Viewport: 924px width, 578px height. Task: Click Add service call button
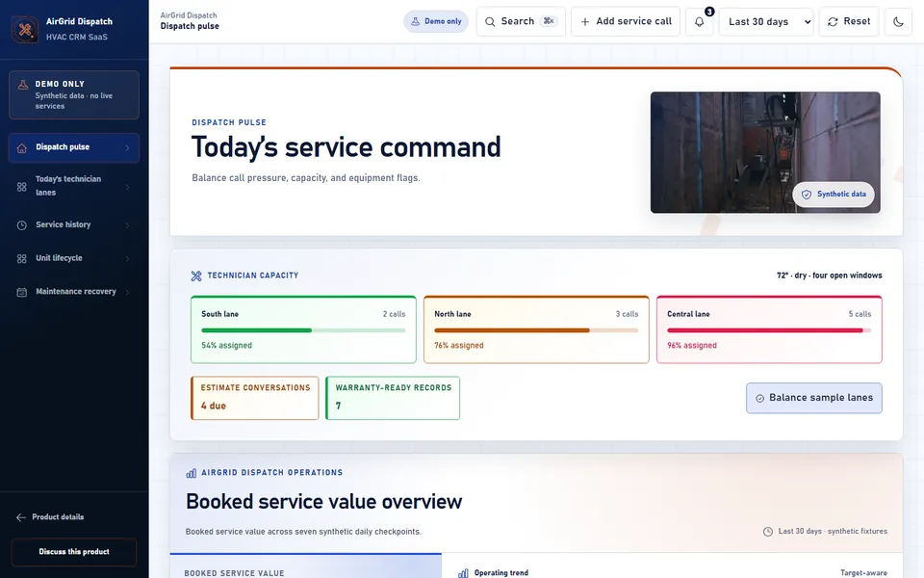coord(626,22)
